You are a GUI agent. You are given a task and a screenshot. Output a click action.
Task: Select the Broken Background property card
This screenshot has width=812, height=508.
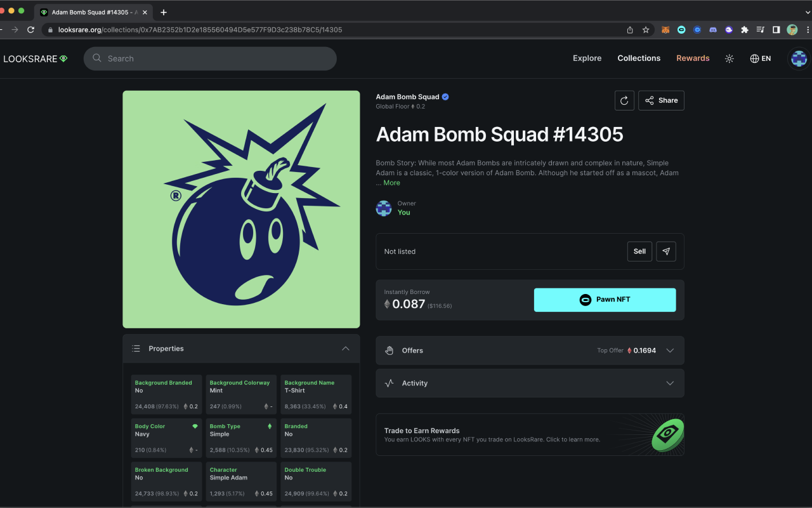tap(166, 481)
